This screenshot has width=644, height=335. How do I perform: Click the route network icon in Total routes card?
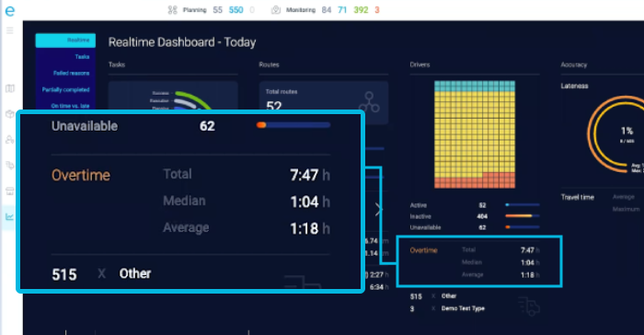click(x=369, y=102)
